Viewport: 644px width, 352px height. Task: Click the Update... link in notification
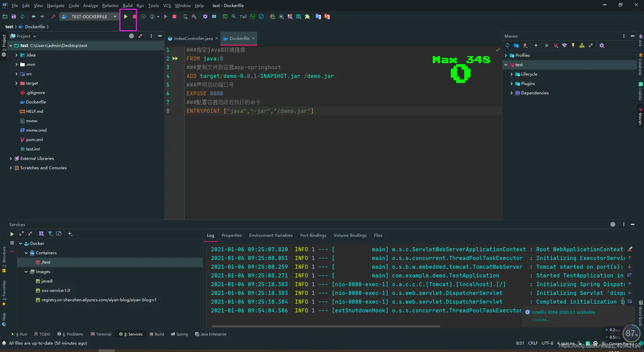541,320
